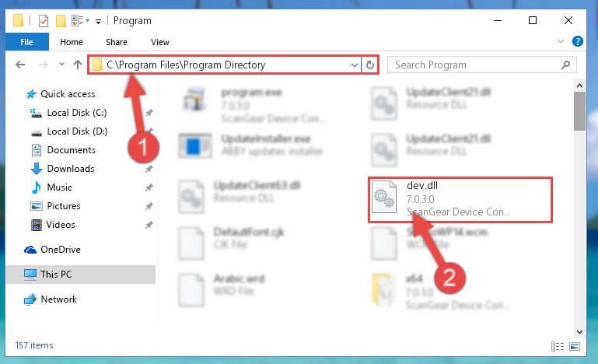Switch to large thumbnails view icon

coord(575,346)
